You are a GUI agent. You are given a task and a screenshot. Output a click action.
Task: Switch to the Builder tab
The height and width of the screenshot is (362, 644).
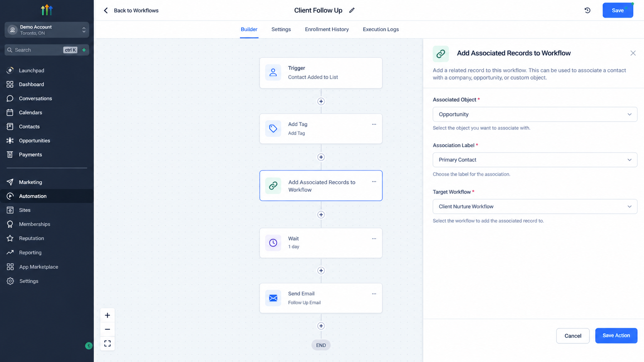pos(249,29)
